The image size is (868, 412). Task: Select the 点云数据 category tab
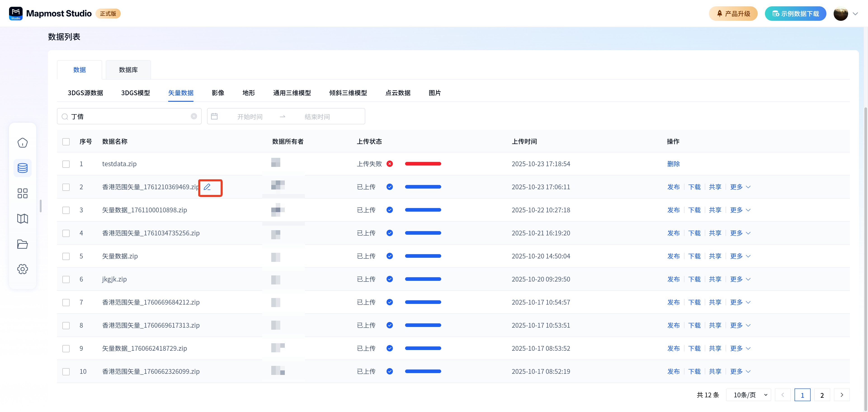[398, 93]
